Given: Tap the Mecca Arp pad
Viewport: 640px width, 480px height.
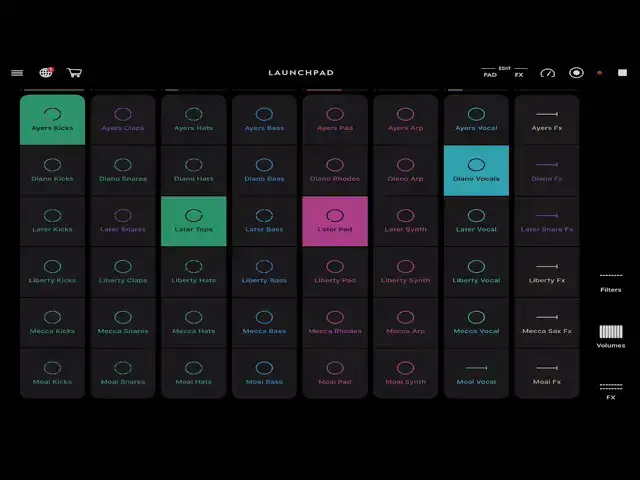Looking at the screenshot, I should (x=405, y=323).
